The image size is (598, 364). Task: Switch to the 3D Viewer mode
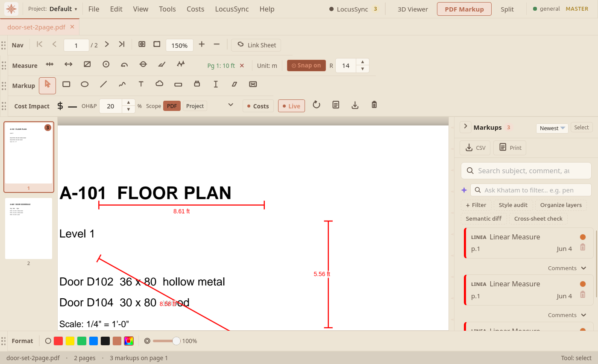413,9
